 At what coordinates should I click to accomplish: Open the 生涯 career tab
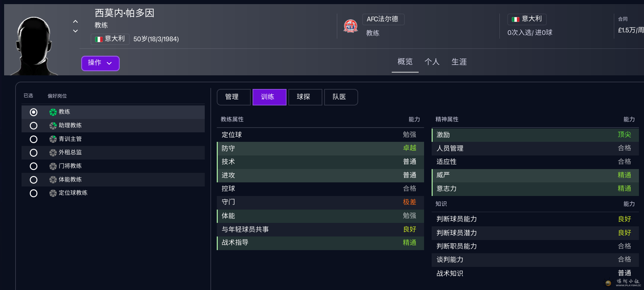coord(459,62)
